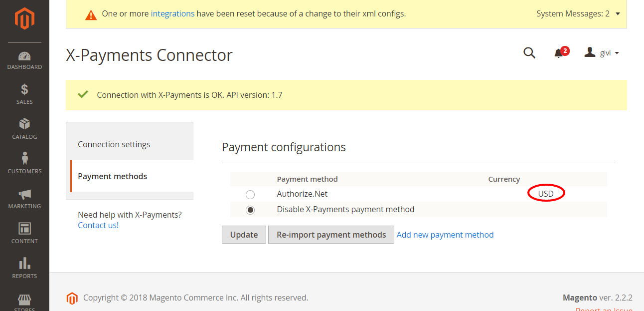Click the Report an Issue link
Screen dimensions: 644x311
pos(604,310)
